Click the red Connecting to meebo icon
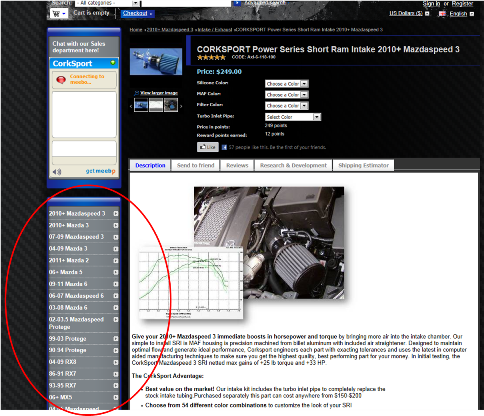484x416 pixels. coord(61,80)
